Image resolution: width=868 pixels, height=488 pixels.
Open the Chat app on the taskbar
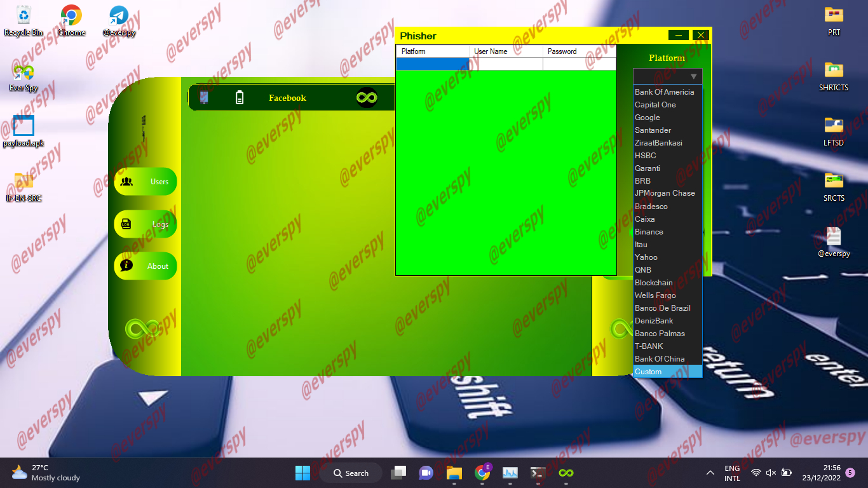(x=426, y=473)
